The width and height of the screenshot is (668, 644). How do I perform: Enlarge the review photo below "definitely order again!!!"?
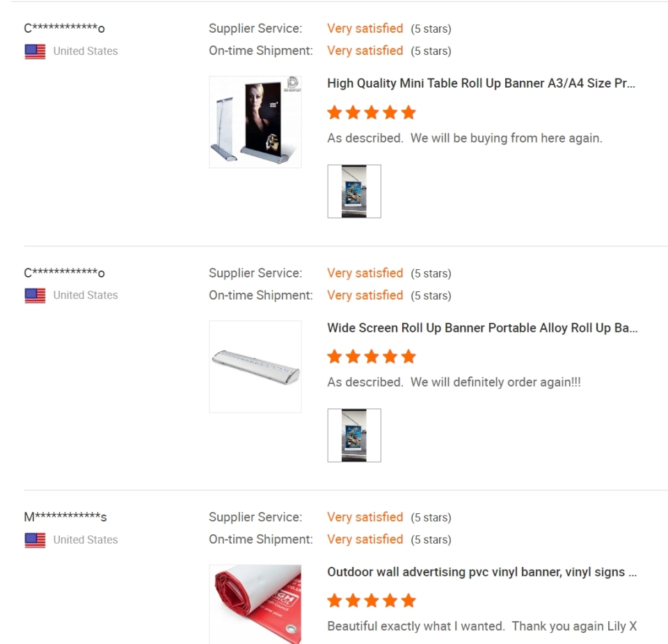coord(354,435)
